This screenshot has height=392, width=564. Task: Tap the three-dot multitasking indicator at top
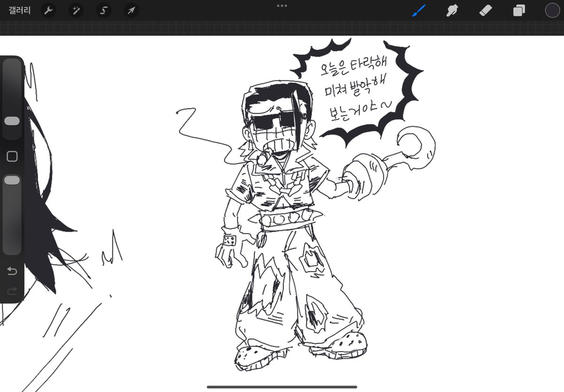(x=282, y=6)
